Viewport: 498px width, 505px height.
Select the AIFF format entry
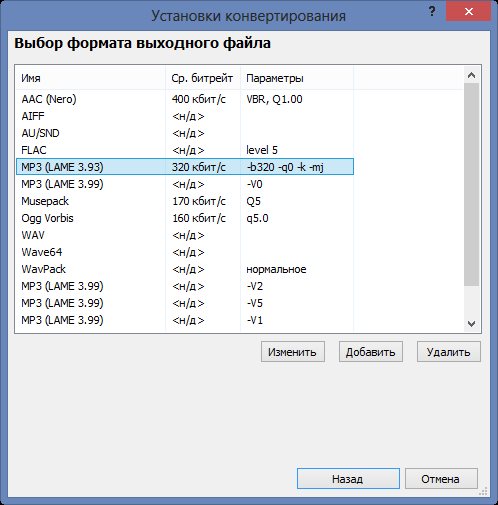click(x=185, y=116)
